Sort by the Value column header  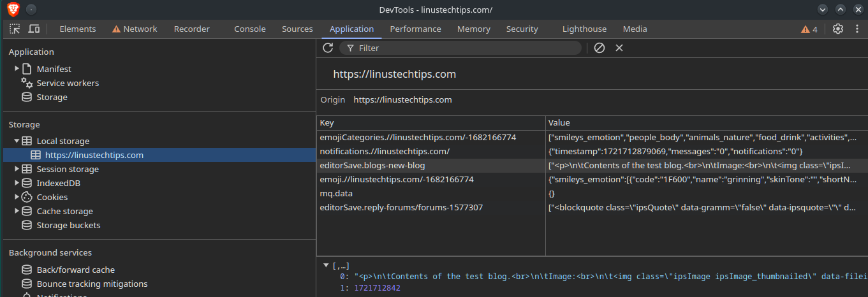(x=707, y=123)
